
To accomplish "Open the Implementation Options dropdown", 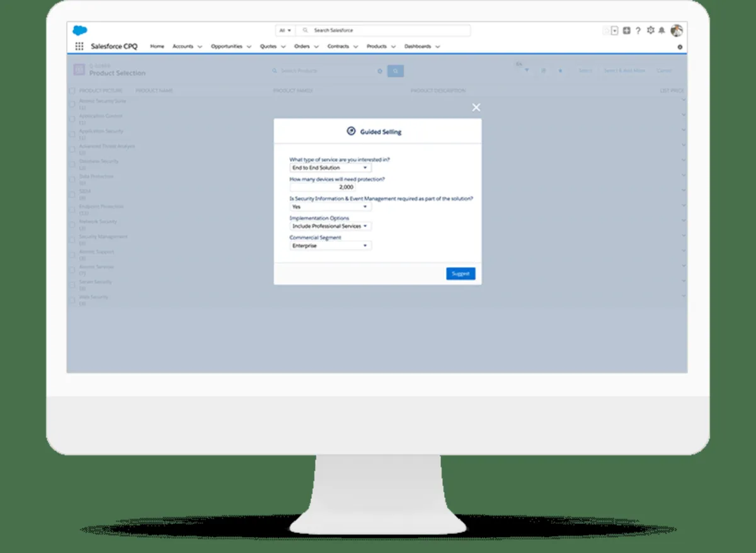I will (x=331, y=226).
